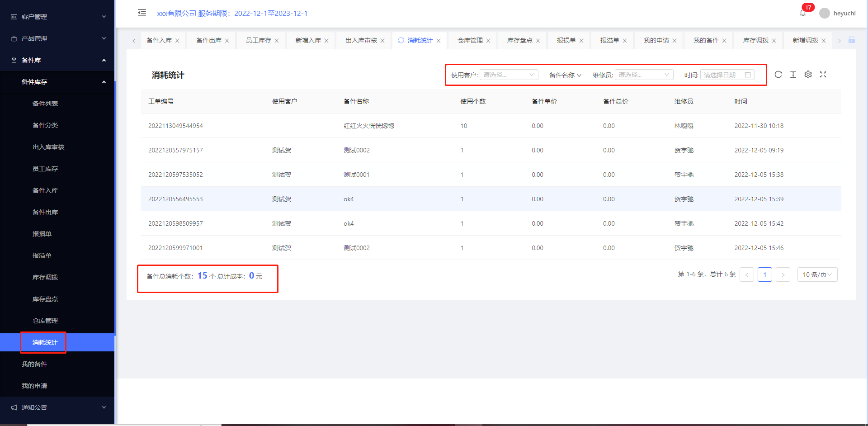Image resolution: width=868 pixels, height=426 pixels.
Task: Switch to the 库存盘点 tab
Action: pos(519,40)
